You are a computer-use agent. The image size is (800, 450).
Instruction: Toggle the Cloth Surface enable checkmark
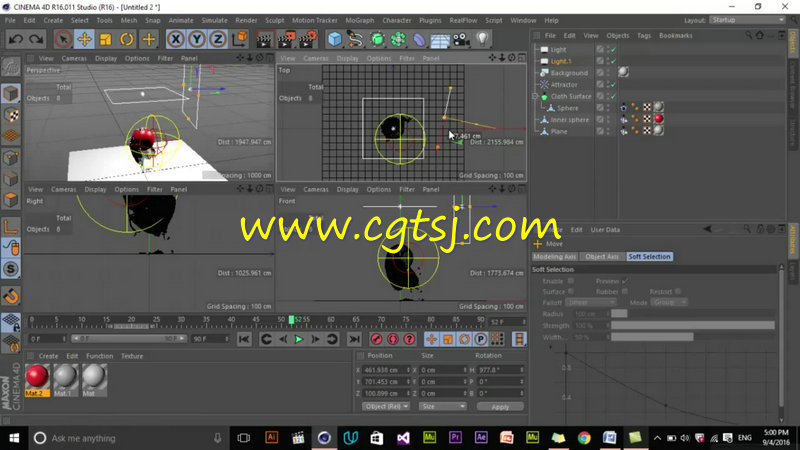point(613,96)
